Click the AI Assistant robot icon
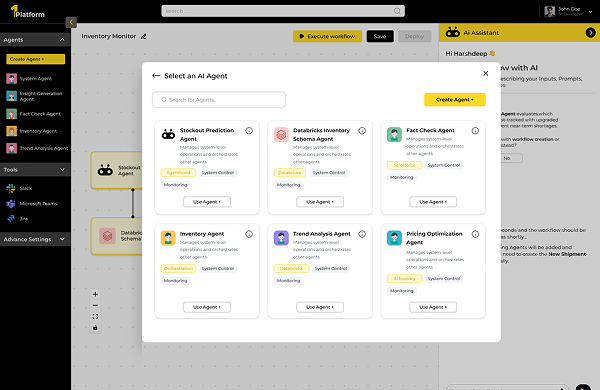600x390 pixels. [x=453, y=32]
